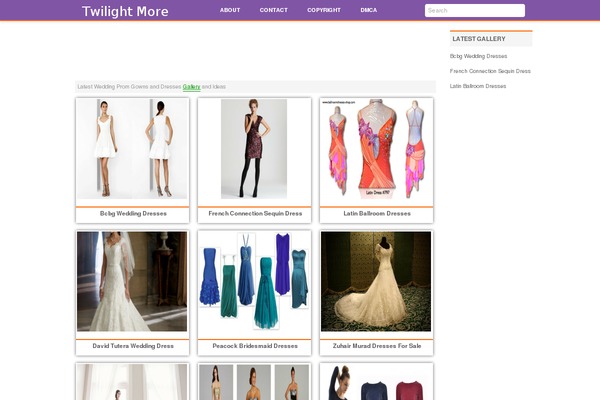Go to the ABOUT page
Image resolution: width=600 pixels, height=400 pixels.
(230, 10)
